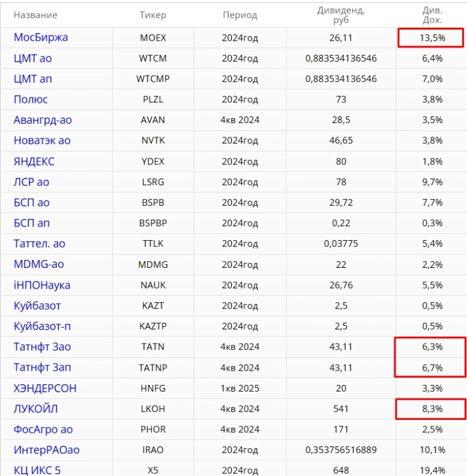
Task: Select the MDMG-ао stock link
Action: pos(38,264)
